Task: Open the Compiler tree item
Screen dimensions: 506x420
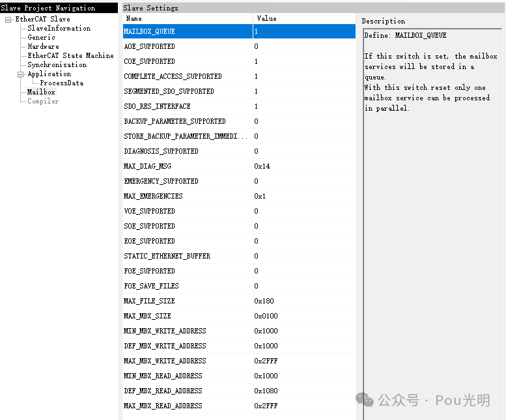Action: pos(43,102)
